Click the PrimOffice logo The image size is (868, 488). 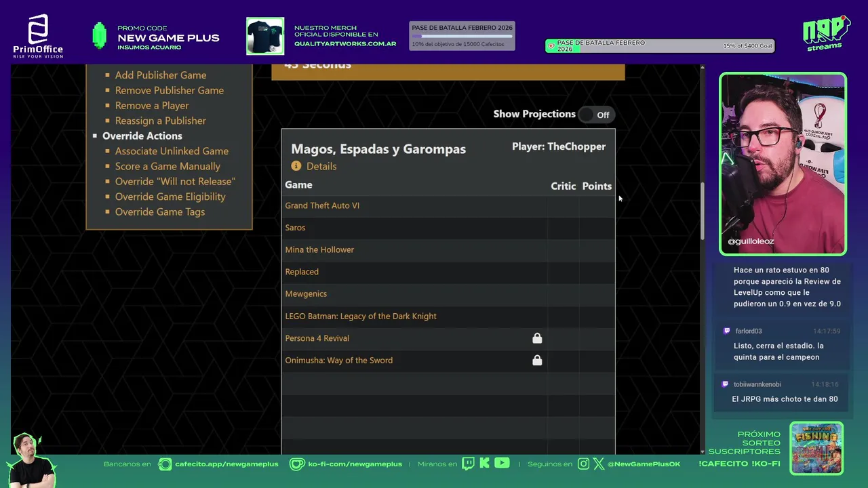point(38,36)
